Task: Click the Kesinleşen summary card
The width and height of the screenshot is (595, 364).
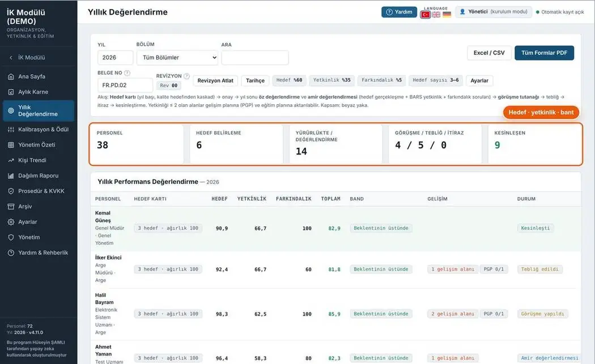Action: tap(535, 144)
